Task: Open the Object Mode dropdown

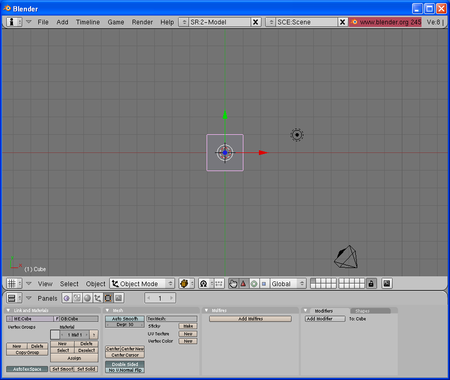Action: coord(142,284)
